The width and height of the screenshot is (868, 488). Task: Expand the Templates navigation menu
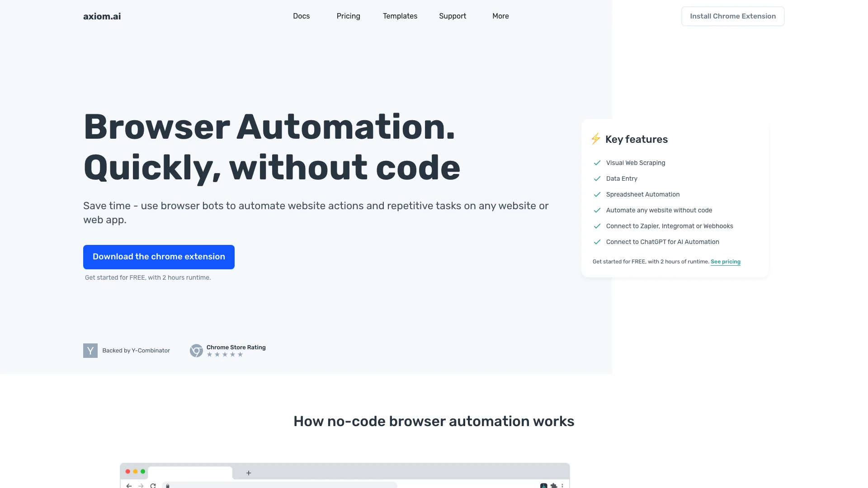pyautogui.click(x=400, y=16)
